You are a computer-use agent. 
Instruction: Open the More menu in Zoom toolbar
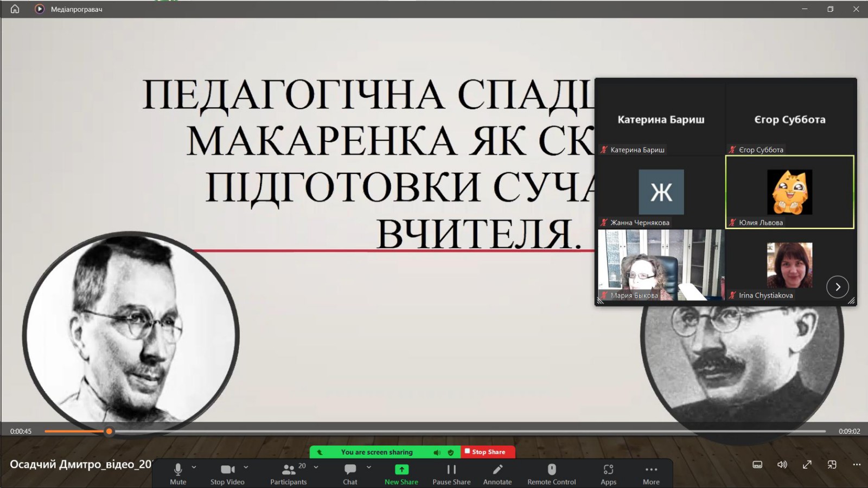(651, 470)
